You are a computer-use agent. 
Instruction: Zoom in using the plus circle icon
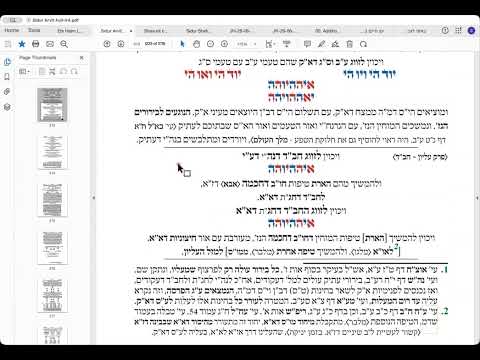224,44
